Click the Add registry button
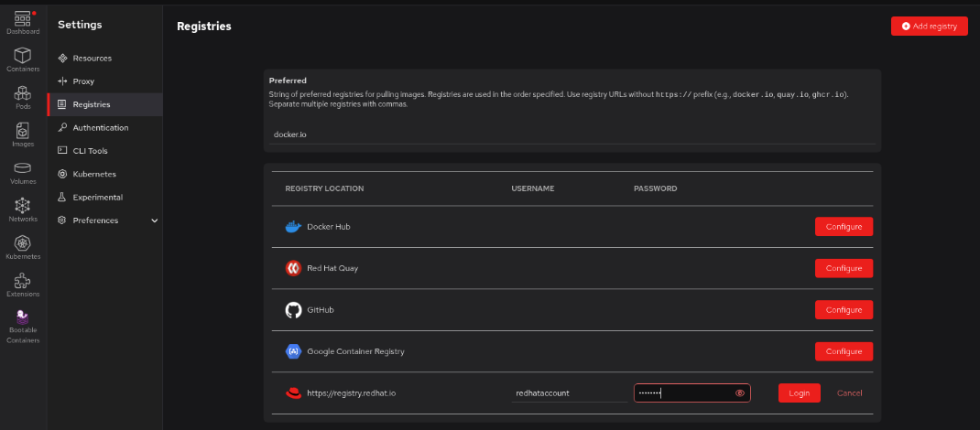The height and width of the screenshot is (430, 980). (x=929, y=27)
